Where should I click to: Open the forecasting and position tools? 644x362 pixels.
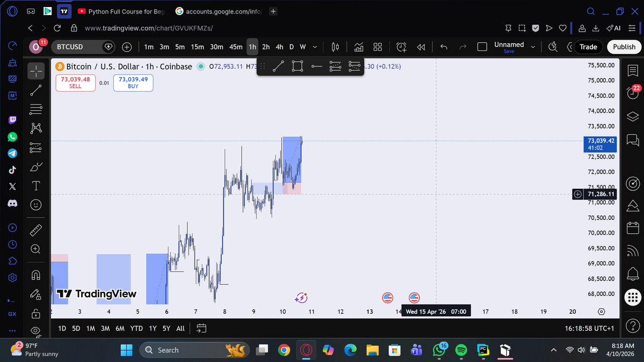(x=36, y=147)
